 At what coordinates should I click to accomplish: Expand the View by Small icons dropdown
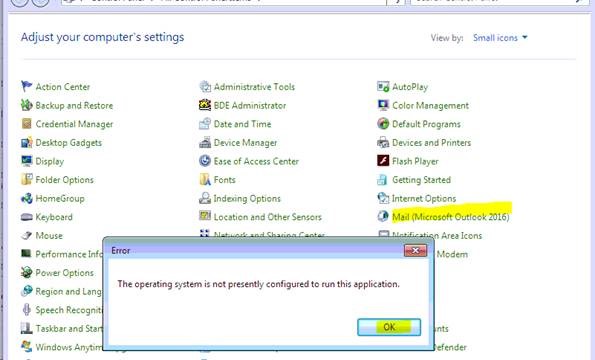(500, 38)
